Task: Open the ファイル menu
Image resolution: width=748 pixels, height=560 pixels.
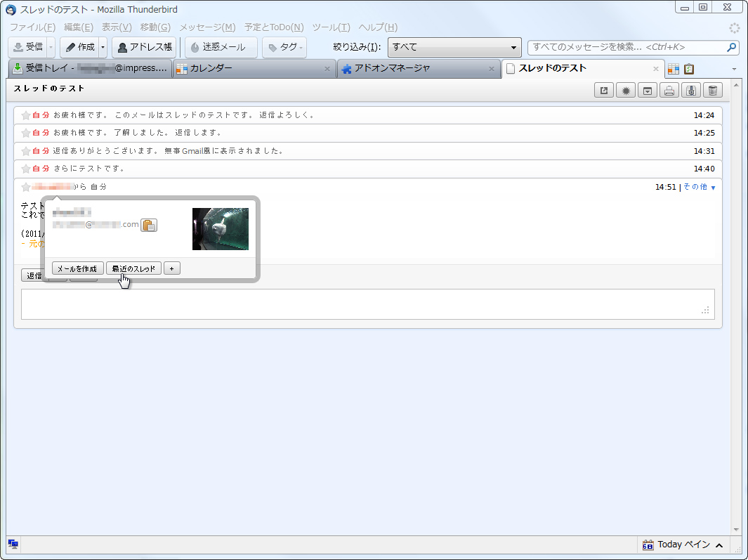Action: 32,27
